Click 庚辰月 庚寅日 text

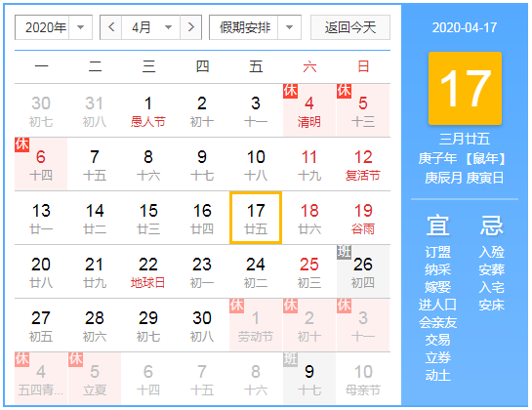coord(465,178)
